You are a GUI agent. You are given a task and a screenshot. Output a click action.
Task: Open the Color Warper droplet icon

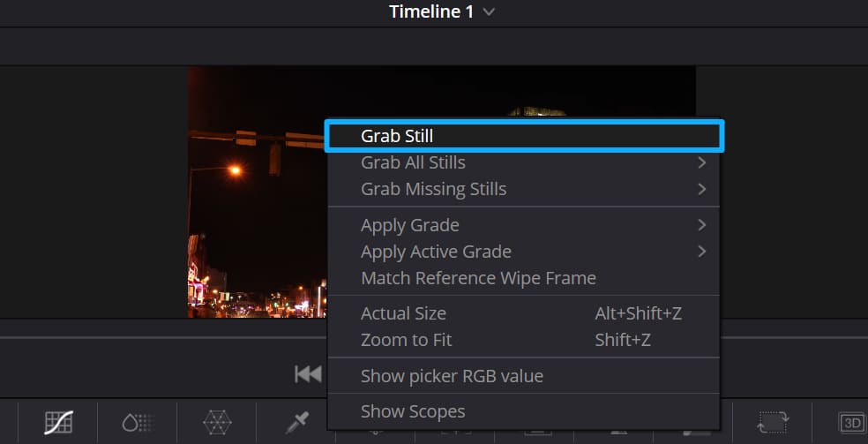pyautogui.click(x=138, y=423)
